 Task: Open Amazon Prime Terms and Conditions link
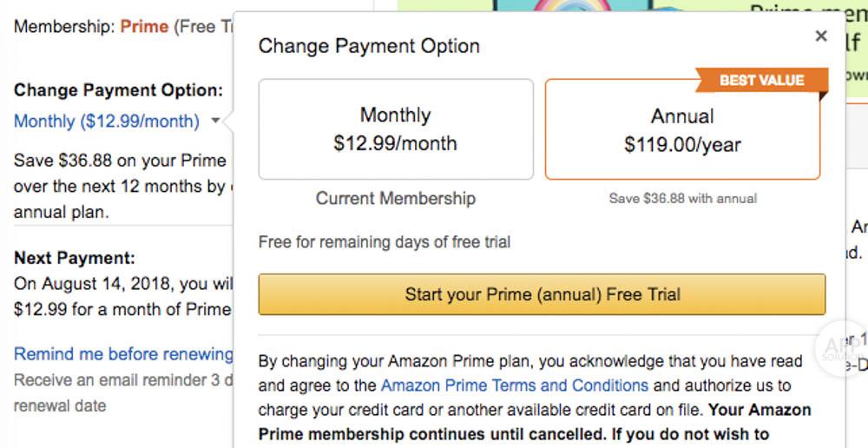coord(514,385)
